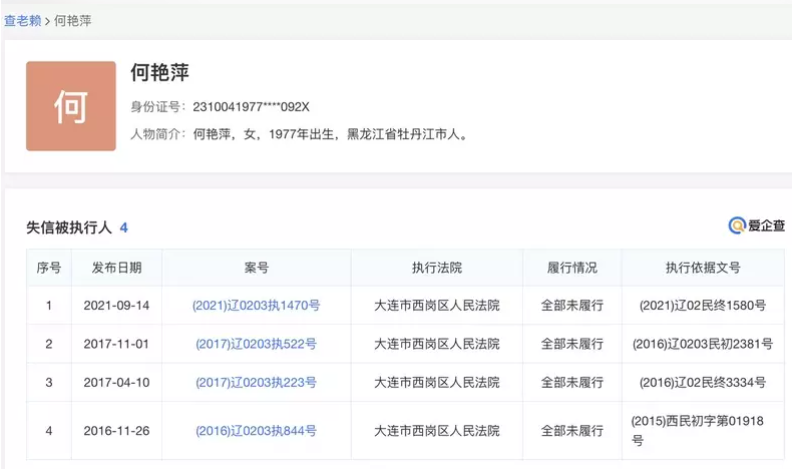Click 全部未履行 in the 2021-09-14 row
Viewport: 792px width, 469px height.
[x=572, y=305]
